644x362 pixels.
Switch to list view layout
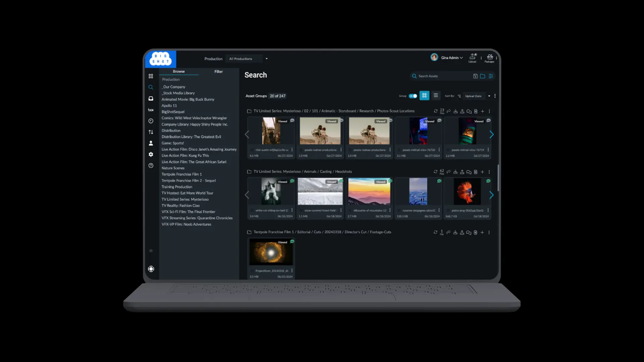pyautogui.click(x=436, y=96)
